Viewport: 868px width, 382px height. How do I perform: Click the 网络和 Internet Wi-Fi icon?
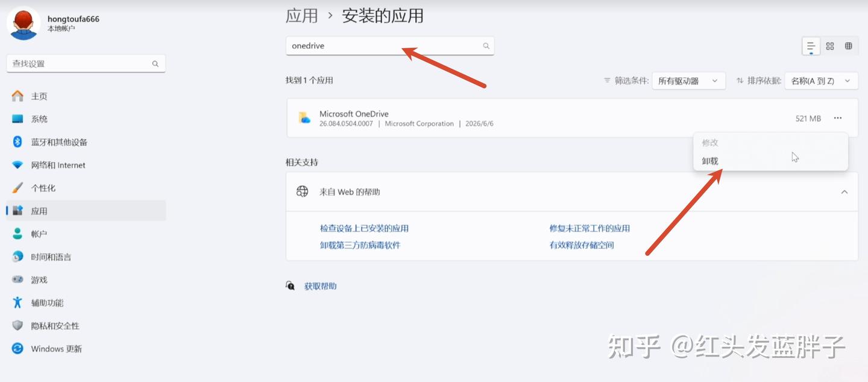click(x=17, y=165)
